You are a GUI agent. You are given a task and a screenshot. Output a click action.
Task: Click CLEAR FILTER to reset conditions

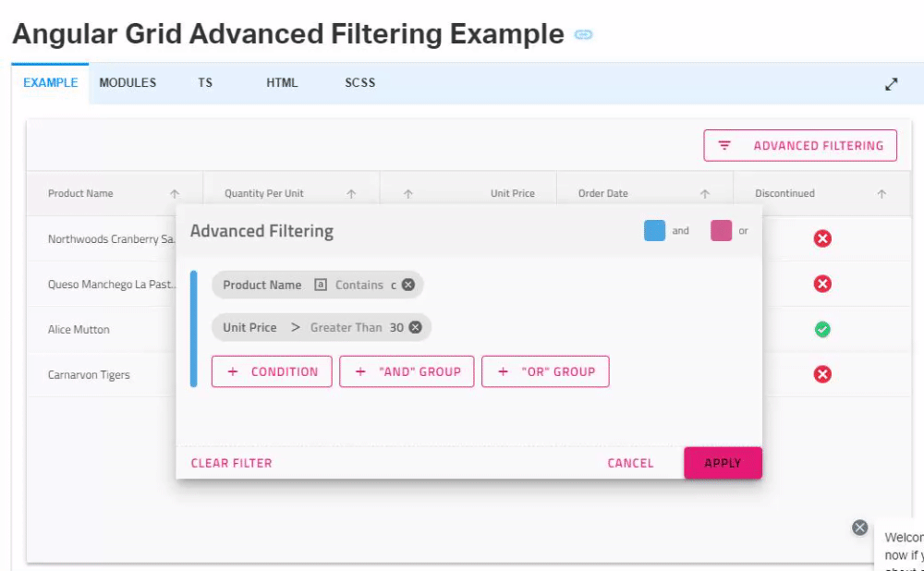pyautogui.click(x=231, y=463)
